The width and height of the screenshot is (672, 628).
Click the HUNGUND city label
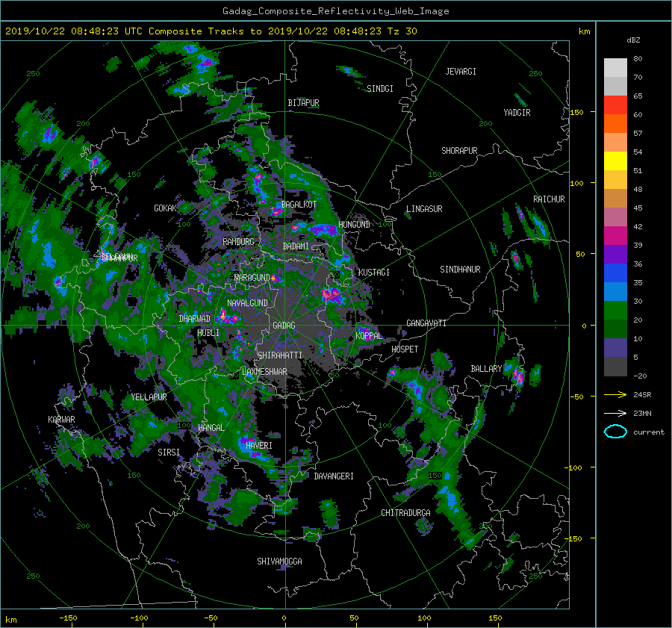[354, 225]
